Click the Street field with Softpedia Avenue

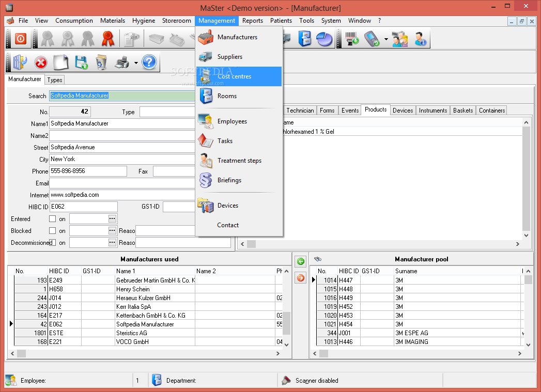pos(122,147)
